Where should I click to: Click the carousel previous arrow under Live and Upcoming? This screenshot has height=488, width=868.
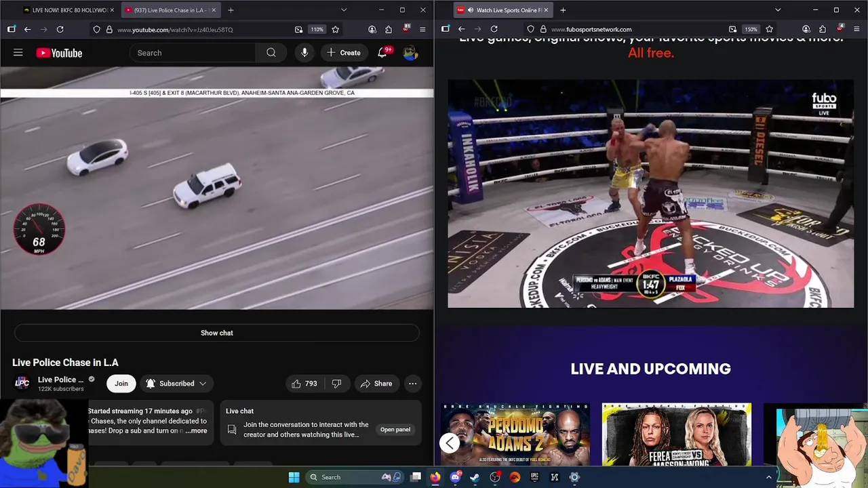(450, 443)
